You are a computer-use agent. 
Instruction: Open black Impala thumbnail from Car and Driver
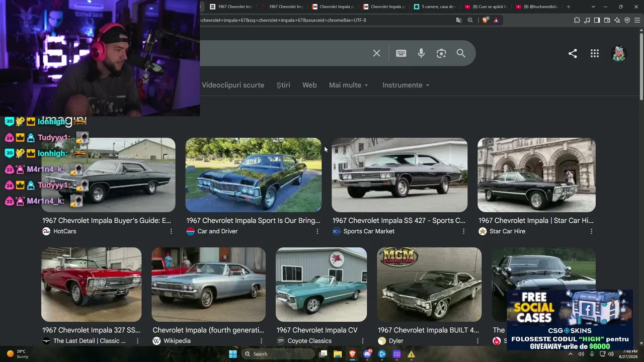coord(254,175)
